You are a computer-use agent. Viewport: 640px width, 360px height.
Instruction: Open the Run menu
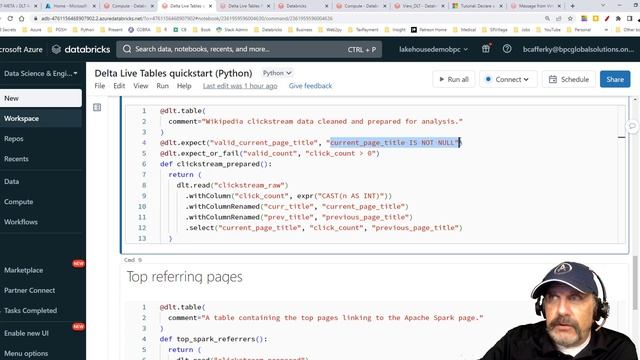[x=162, y=86]
